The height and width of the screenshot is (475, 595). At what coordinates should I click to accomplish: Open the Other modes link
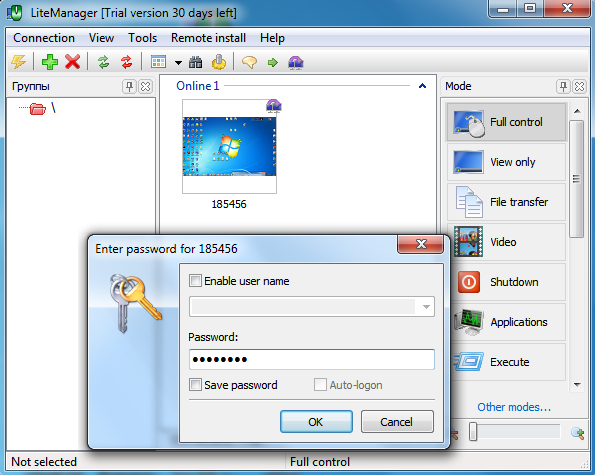point(514,407)
